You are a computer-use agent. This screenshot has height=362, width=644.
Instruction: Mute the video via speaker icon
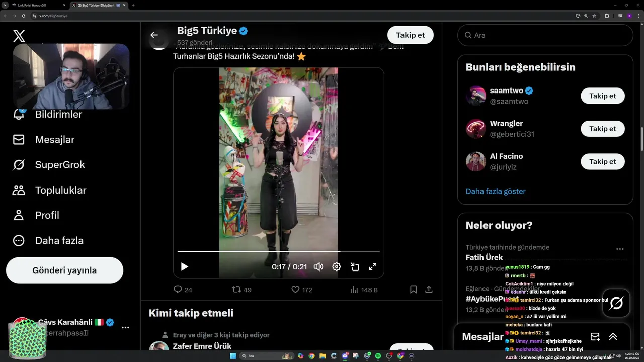[318, 267]
